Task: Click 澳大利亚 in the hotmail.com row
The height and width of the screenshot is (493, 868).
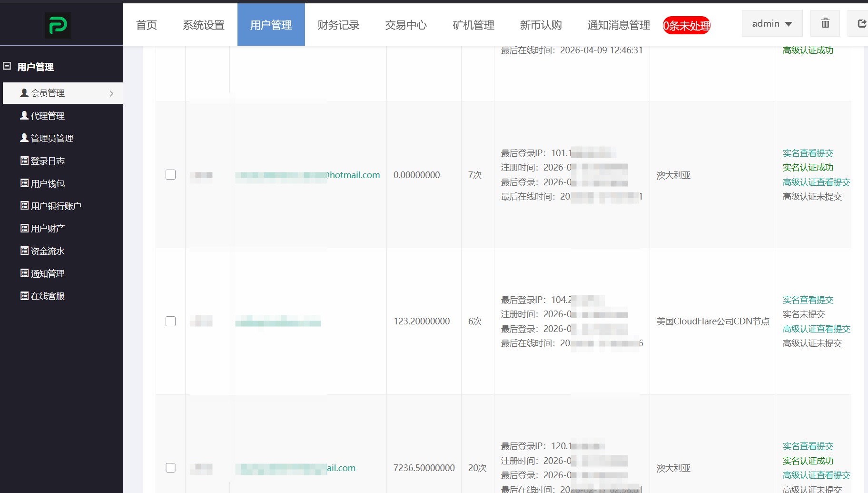Action: coord(673,175)
